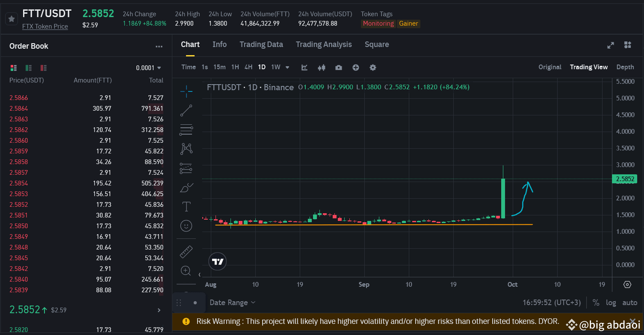Open extra timeframes dropdown next to 1W
644x335 pixels.
click(287, 67)
